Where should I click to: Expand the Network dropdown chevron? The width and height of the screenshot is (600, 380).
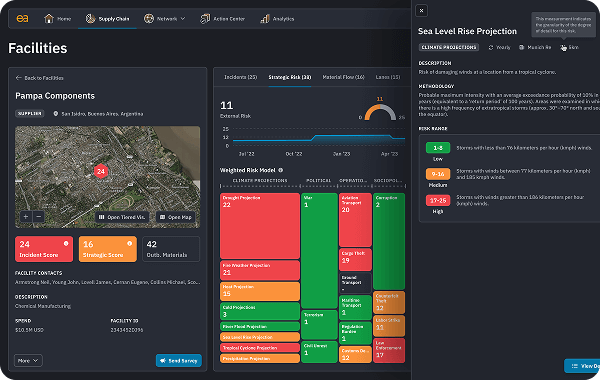(183, 18)
